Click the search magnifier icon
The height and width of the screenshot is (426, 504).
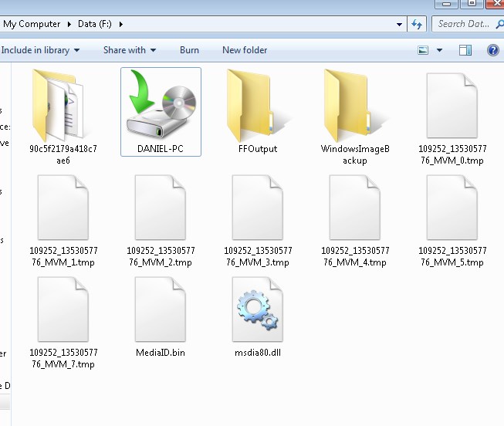(x=499, y=24)
